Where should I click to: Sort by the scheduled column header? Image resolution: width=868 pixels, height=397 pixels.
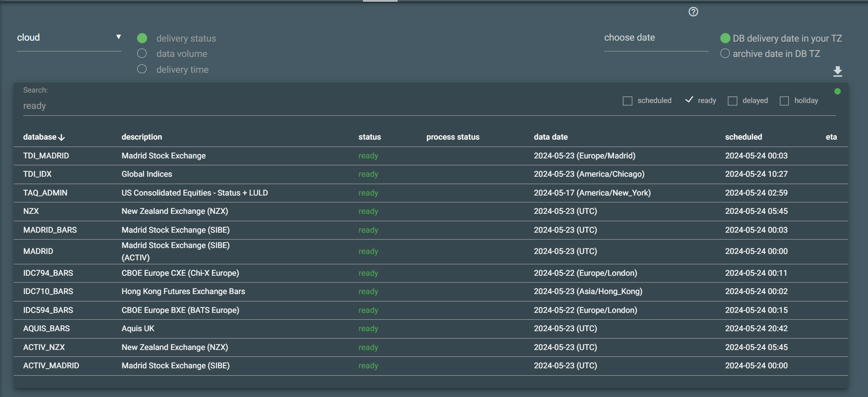click(743, 137)
